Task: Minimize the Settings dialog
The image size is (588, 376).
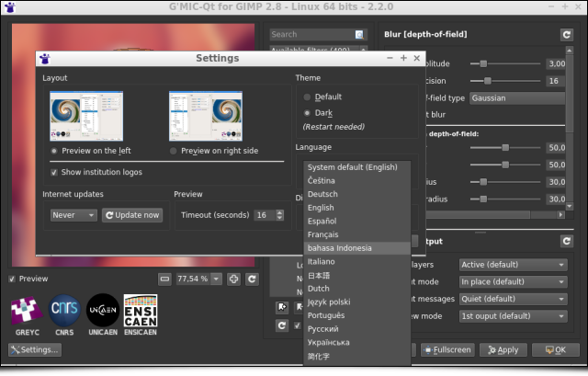Action: pos(390,58)
